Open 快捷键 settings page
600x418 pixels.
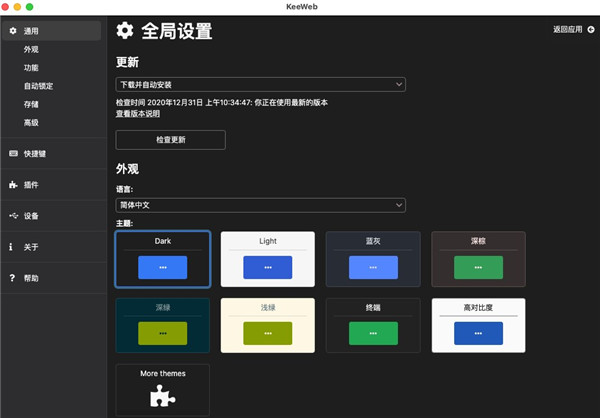(x=53, y=153)
